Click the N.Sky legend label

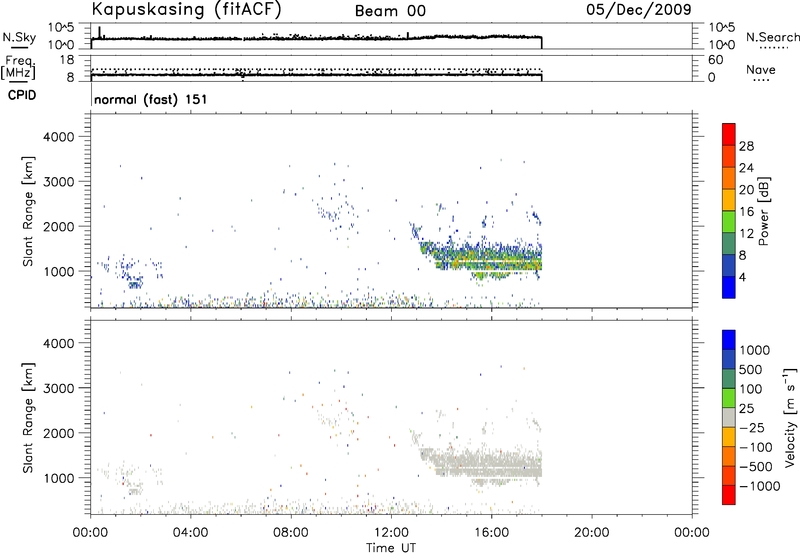(x=19, y=37)
